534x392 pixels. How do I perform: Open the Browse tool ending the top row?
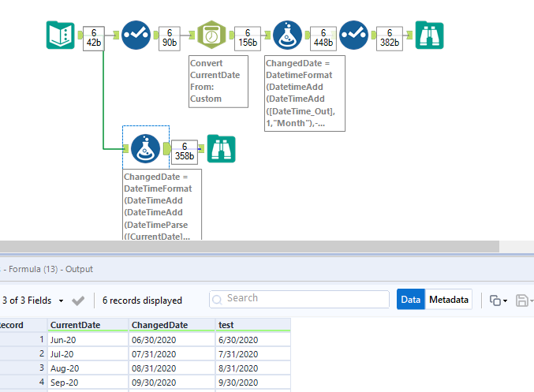430,35
